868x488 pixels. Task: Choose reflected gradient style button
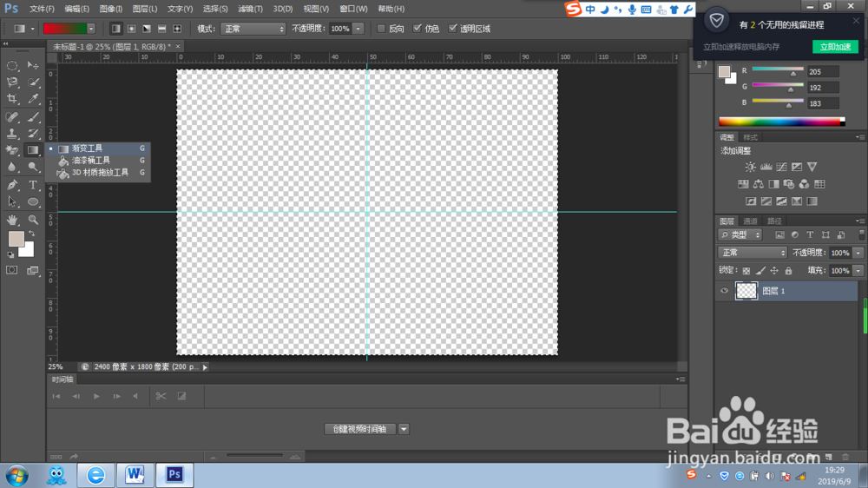[161, 29]
